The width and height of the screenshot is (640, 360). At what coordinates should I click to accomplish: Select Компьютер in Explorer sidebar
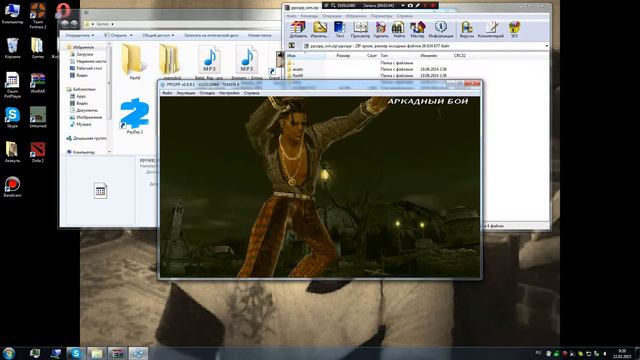point(81,152)
